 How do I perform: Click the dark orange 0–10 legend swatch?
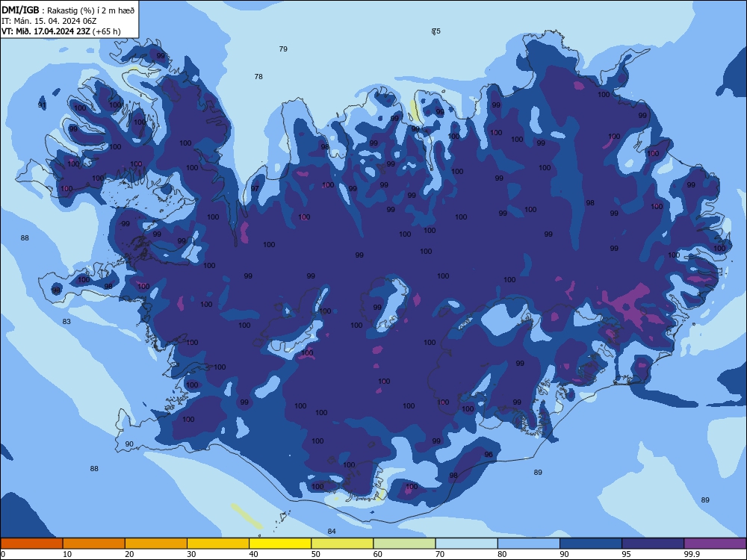(31, 544)
